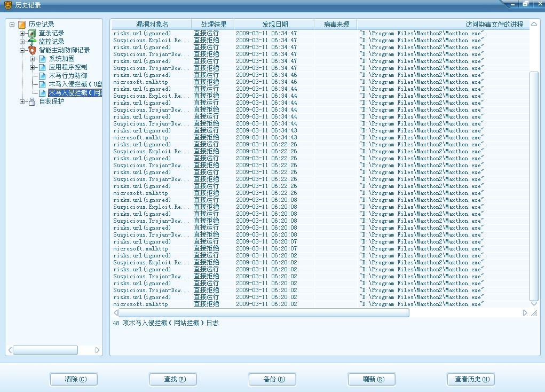
Task: Select microsoft.xmlhttp row dated 06:22:26
Action: pos(320,193)
